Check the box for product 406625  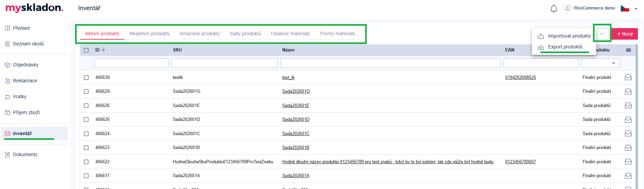[x=86, y=120]
